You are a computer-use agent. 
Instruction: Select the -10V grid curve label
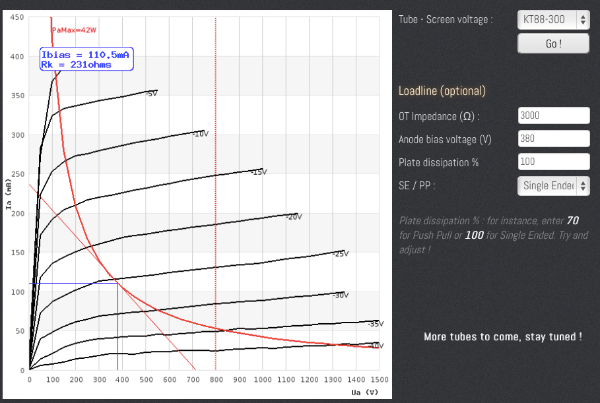coord(199,133)
